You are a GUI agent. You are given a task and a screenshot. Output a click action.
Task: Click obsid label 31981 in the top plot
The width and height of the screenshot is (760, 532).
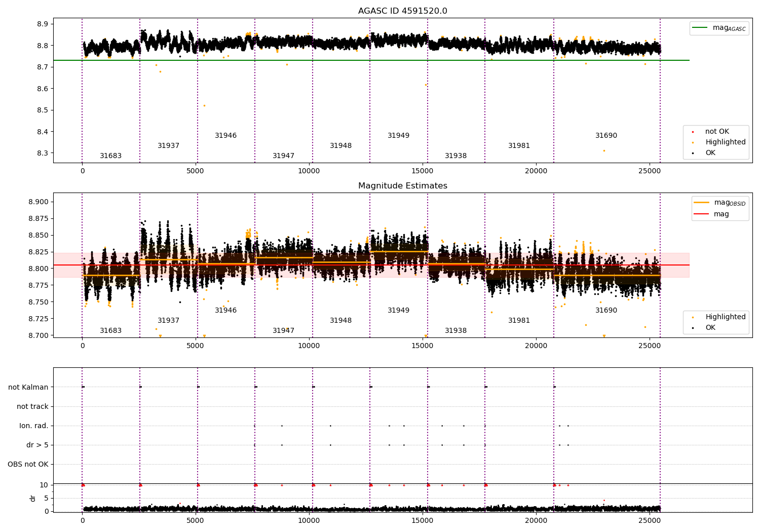point(519,146)
